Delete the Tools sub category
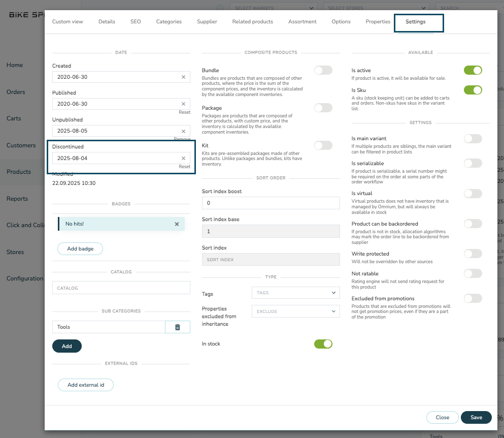This screenshot has width=504, height=438. click(x=178, y=327)
